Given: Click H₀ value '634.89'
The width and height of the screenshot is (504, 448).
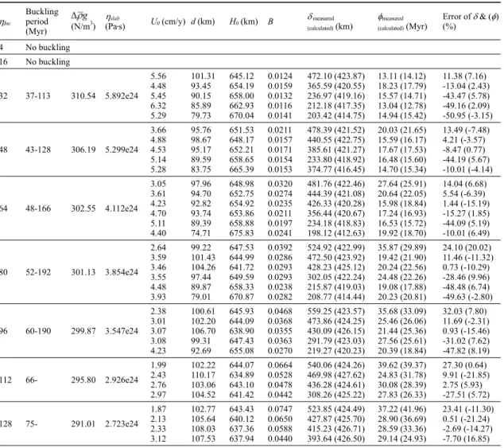Looking at the screenshot, I should click(242, 376).
